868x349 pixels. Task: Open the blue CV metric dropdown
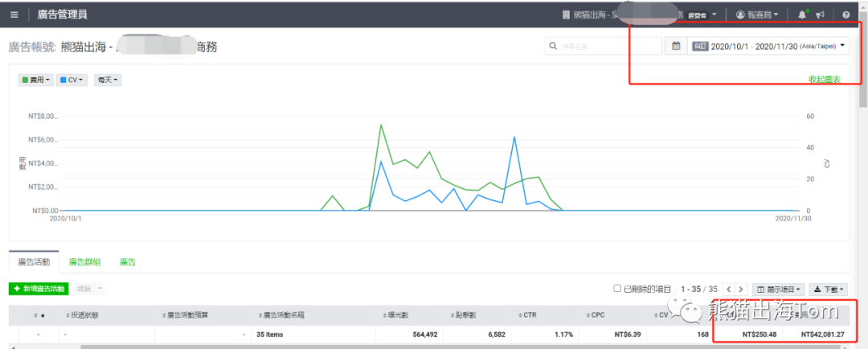pyautogui.click(x=72, y=80)
